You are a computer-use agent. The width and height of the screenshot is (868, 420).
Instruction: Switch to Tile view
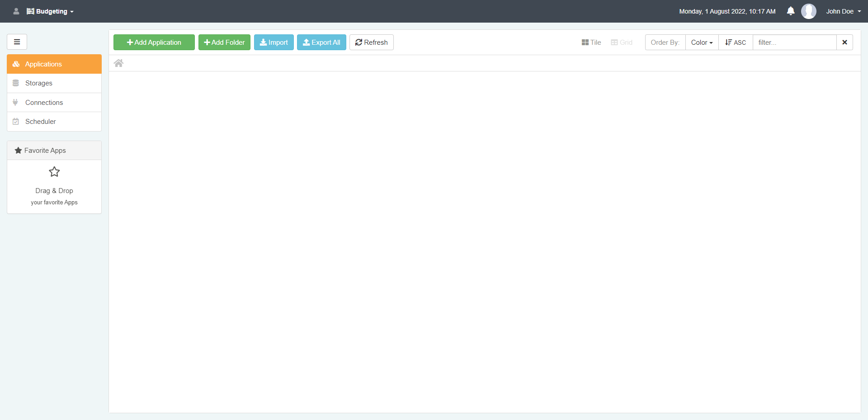point(591,42)
